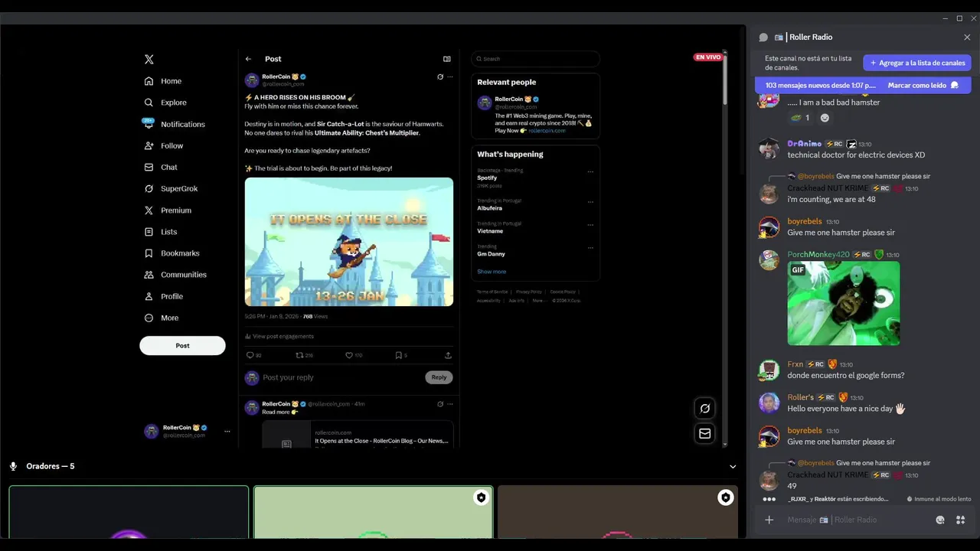Click the Premium sidebar item
The height and width of the screenshot is (551, 980).
[x=168, y=210]
